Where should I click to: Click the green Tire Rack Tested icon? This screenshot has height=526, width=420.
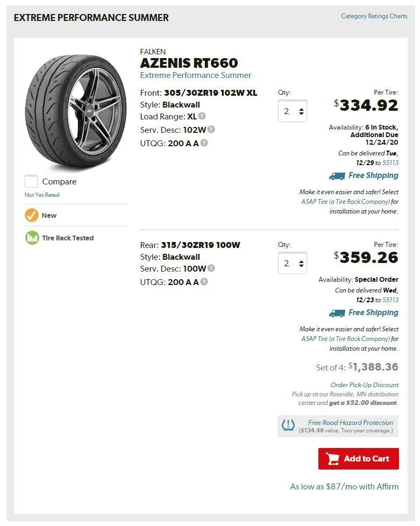click(x=32, y=238)
